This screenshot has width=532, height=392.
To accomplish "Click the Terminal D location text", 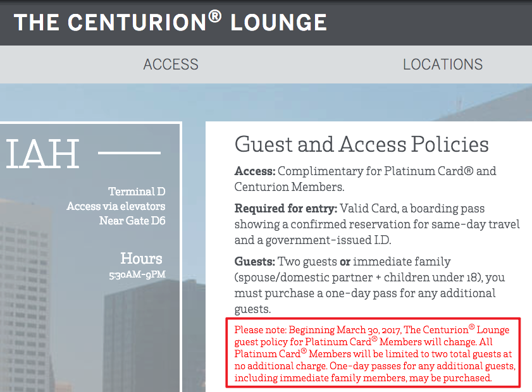I will 137,192.
